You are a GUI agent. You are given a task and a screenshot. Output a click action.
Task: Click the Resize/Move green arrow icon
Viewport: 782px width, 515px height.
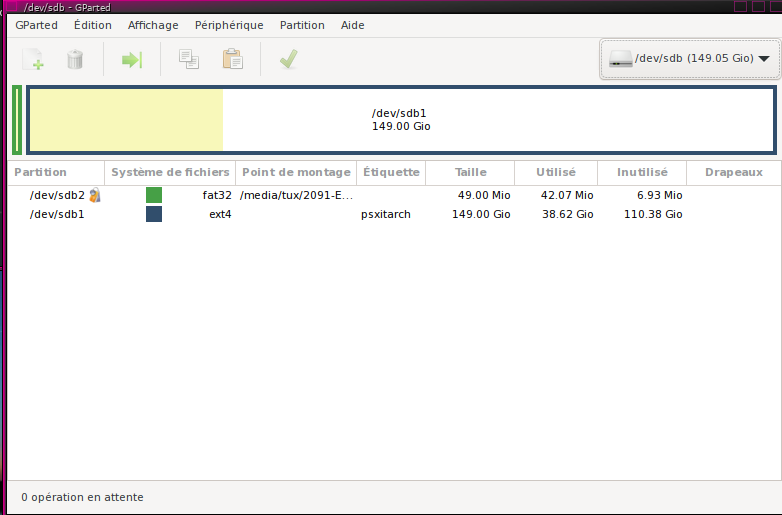point(132,60)
